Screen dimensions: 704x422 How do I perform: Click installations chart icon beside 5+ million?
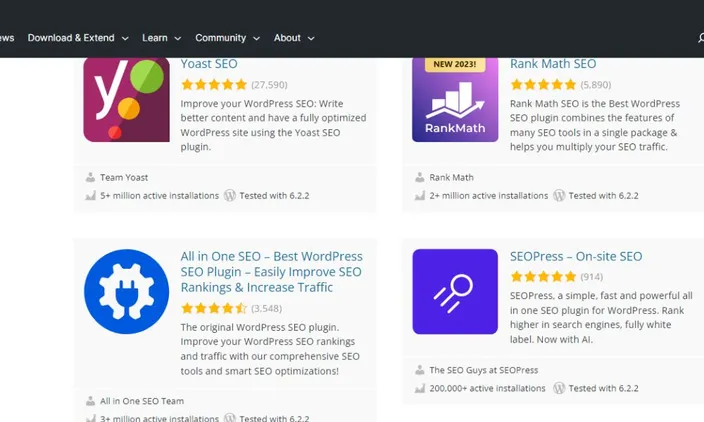[x=90, y=196]
